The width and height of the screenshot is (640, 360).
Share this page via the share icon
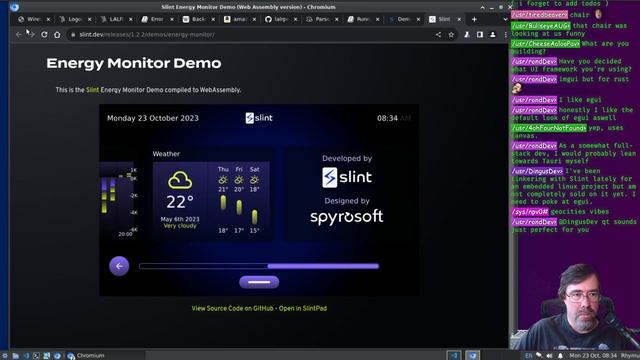[438, 35]
